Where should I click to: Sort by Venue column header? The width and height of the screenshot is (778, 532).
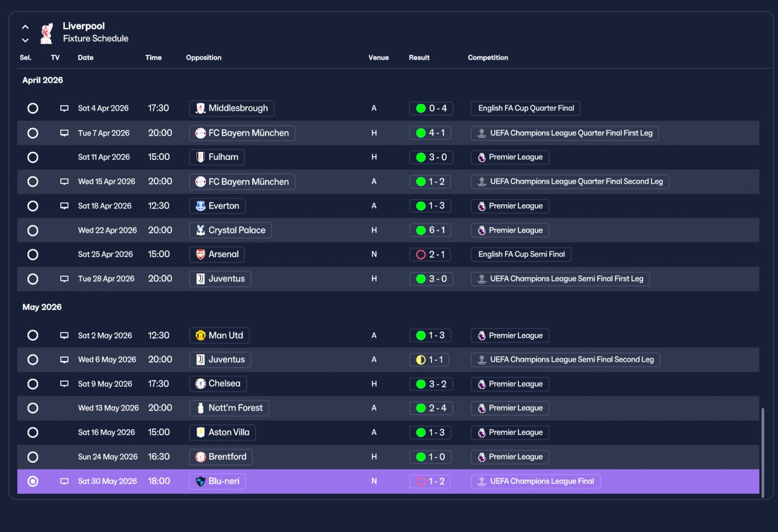pos(379,58)
